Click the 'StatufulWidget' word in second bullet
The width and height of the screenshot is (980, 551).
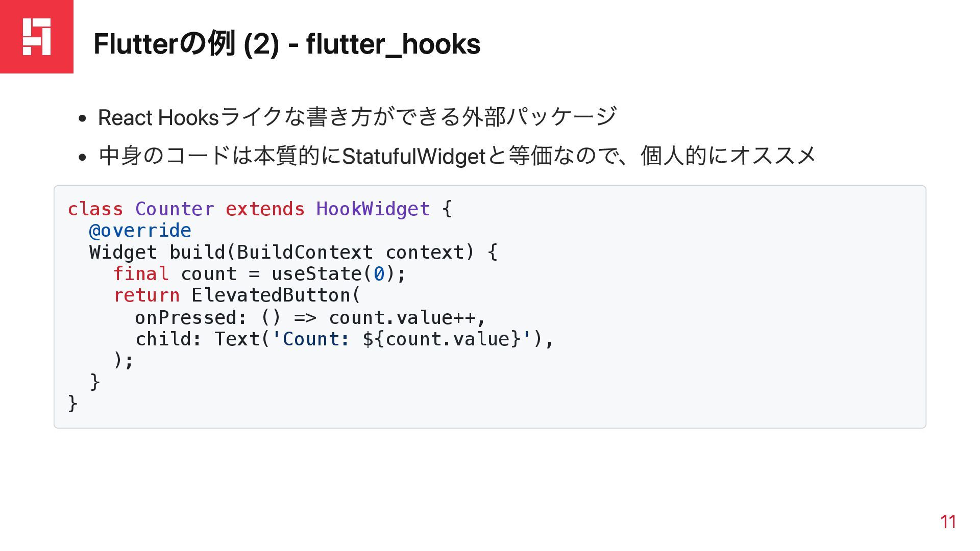(413, 156)
